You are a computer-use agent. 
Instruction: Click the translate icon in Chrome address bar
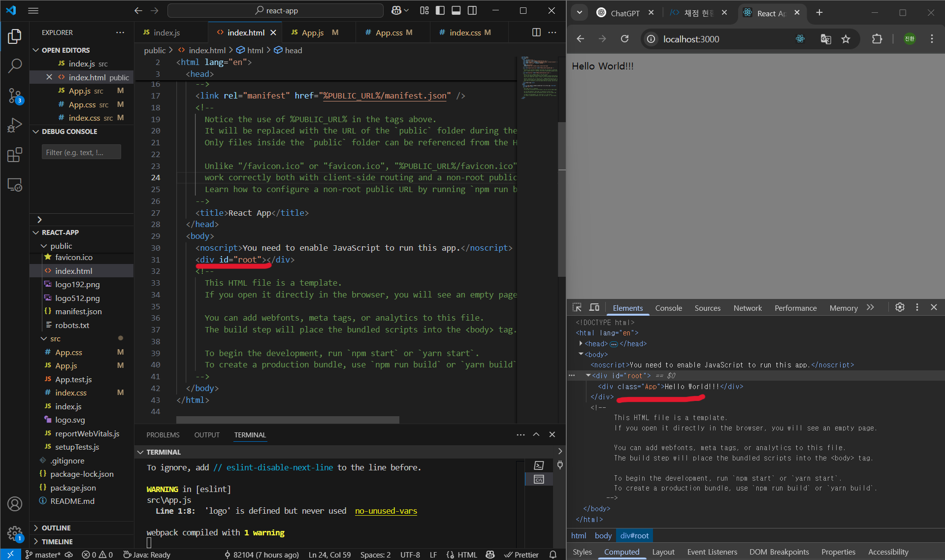(x=825, y=39)
